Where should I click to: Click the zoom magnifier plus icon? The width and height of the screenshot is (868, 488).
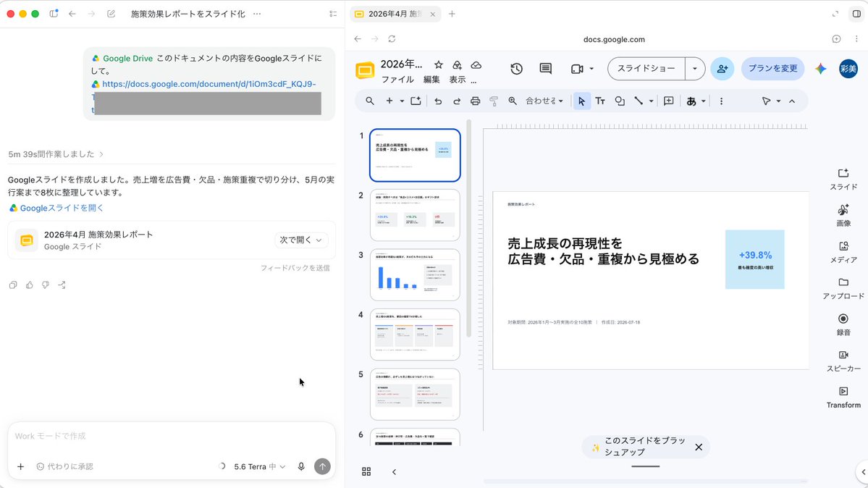[513, 101]
